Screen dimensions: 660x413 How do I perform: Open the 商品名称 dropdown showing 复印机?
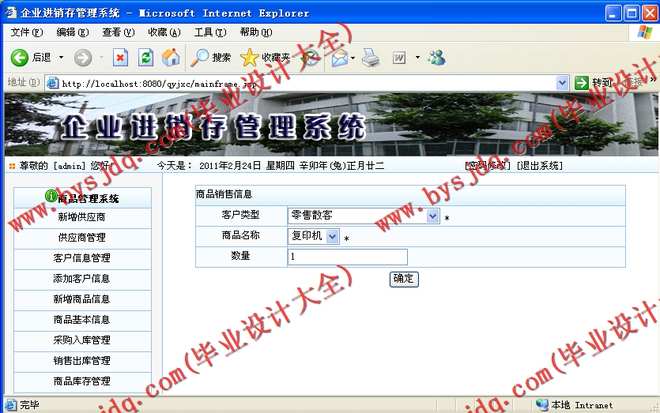[332, 236]
